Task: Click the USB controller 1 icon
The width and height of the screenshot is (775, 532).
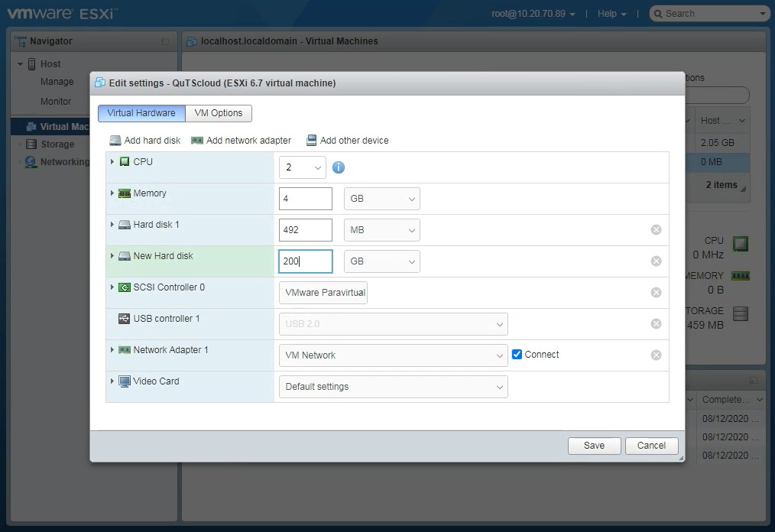Action: pyautogui.click(x=124, y=319)
